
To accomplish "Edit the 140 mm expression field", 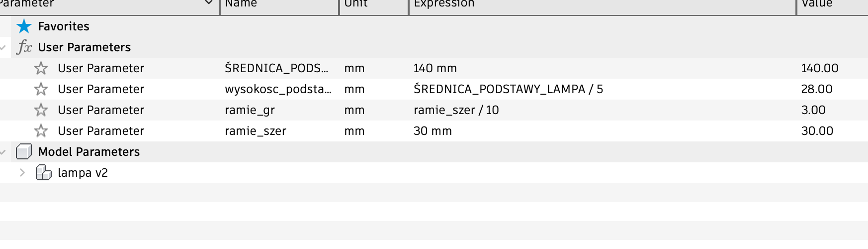I will pyautogui.click(x=603, y=68).
